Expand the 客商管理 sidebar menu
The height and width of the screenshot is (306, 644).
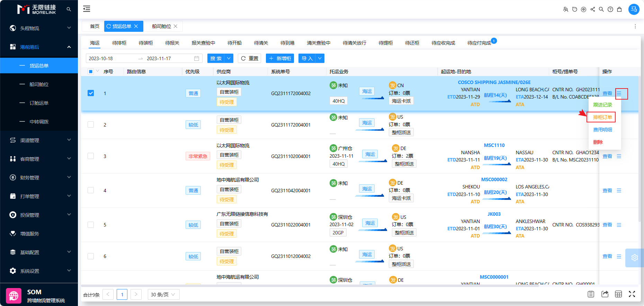pyautogui.click(x=39, y=159)
